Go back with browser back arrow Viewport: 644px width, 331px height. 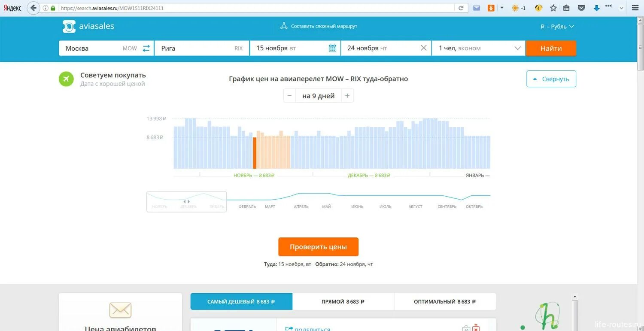click(33, 8)
